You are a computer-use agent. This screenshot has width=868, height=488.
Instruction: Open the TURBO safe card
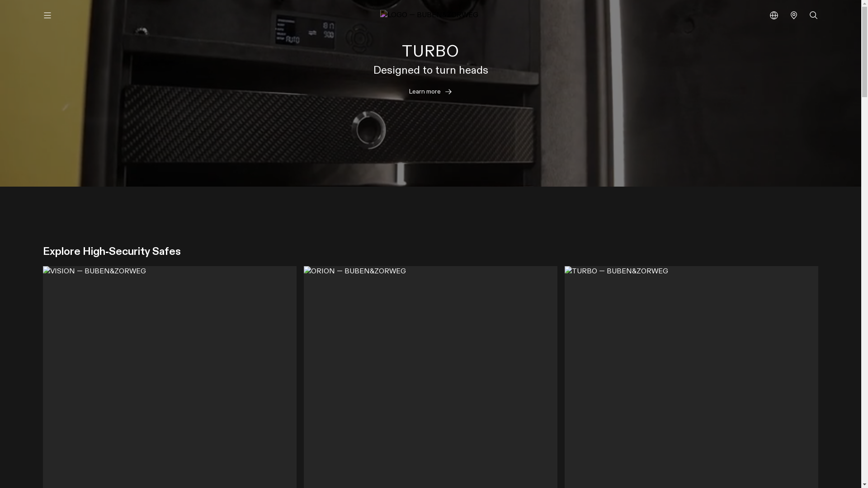coord(691,377)
